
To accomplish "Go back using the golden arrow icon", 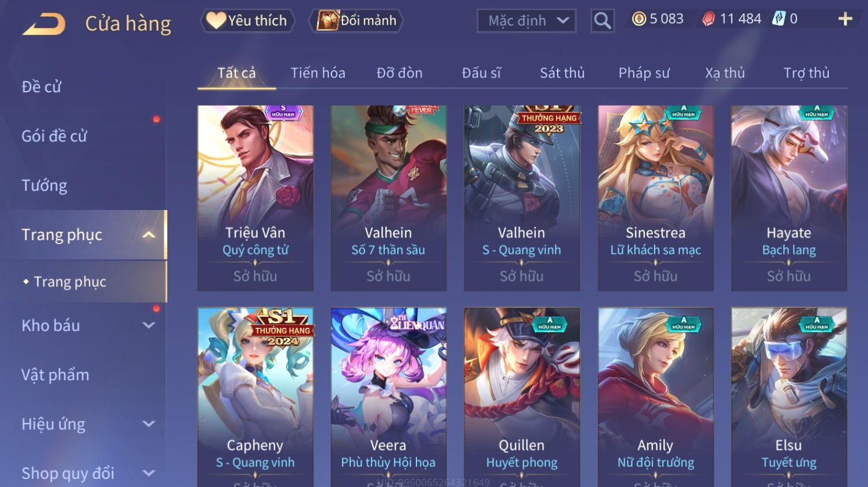I will 44,24.
